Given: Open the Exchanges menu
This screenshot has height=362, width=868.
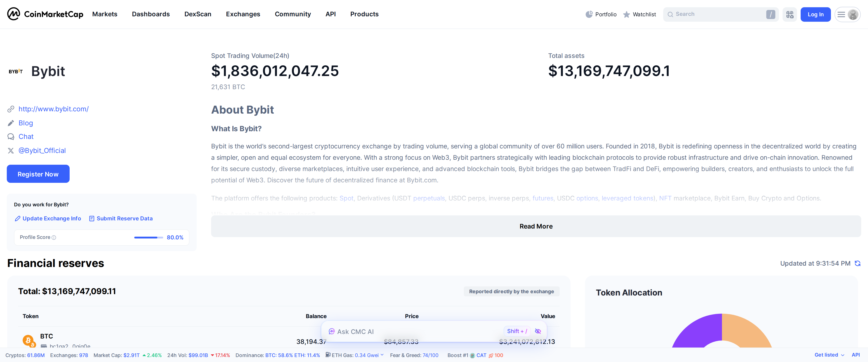Looking at the screenshot, I should [x=243, y=14].
